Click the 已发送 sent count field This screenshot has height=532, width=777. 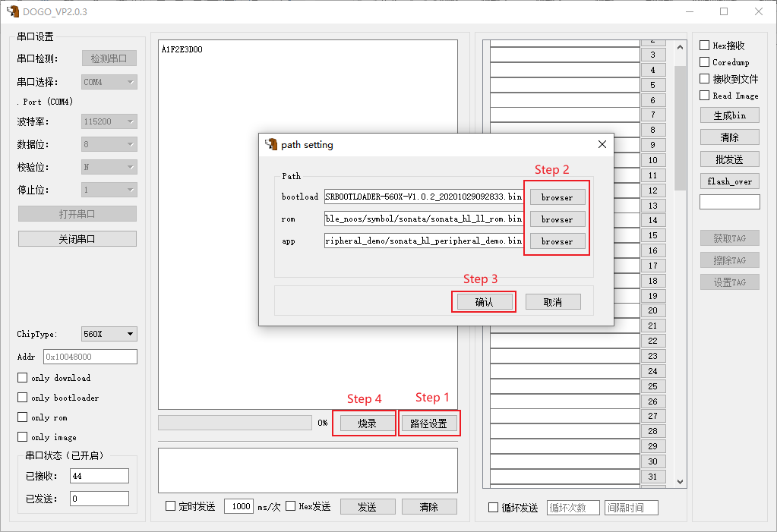click(99, 499)
